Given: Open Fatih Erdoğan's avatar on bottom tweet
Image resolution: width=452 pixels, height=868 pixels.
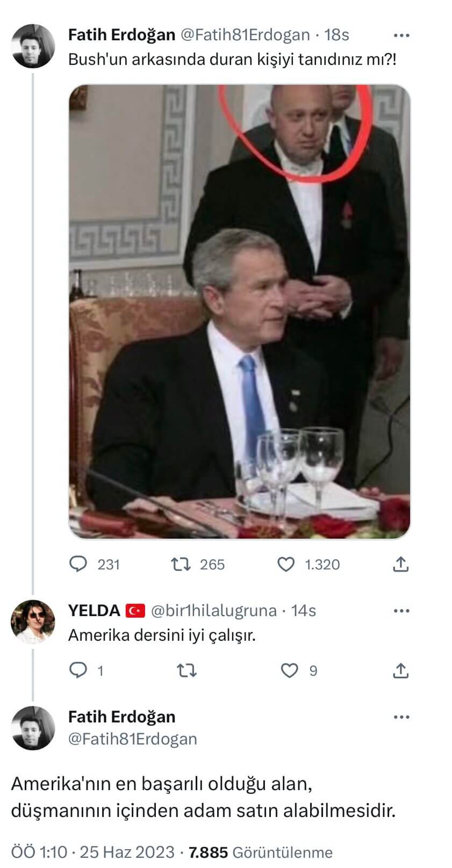Looking at the screenshot, I should 33,728.
